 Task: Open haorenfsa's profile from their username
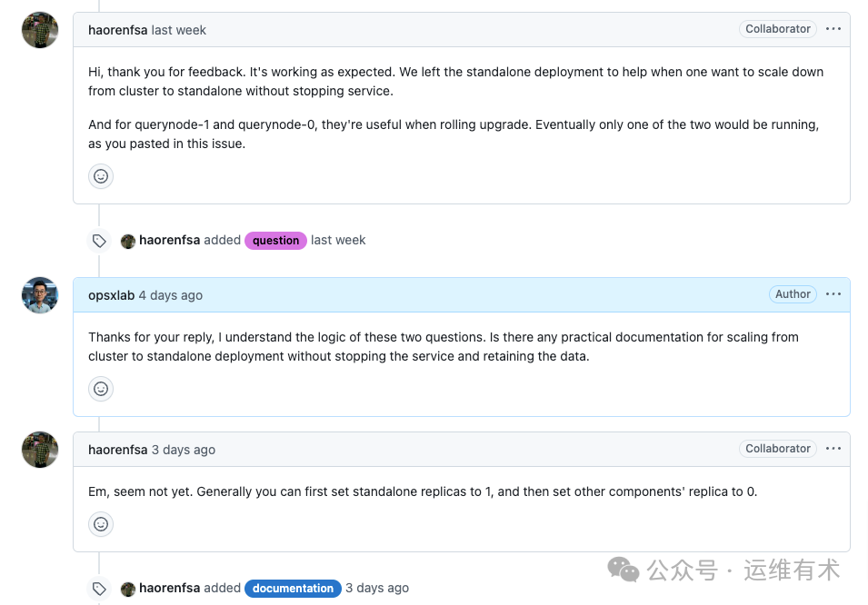pos(117,29)
